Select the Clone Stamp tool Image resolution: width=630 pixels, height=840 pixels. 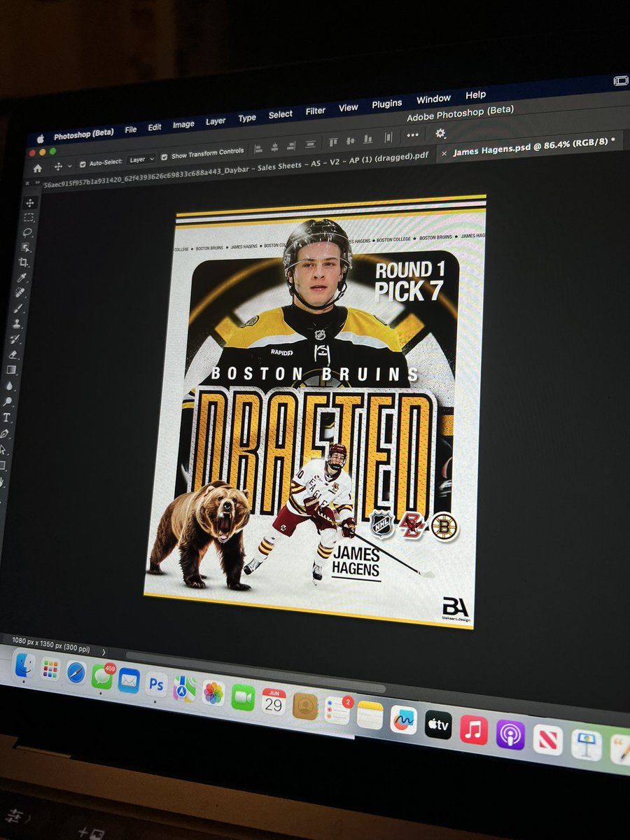point(17,323)
